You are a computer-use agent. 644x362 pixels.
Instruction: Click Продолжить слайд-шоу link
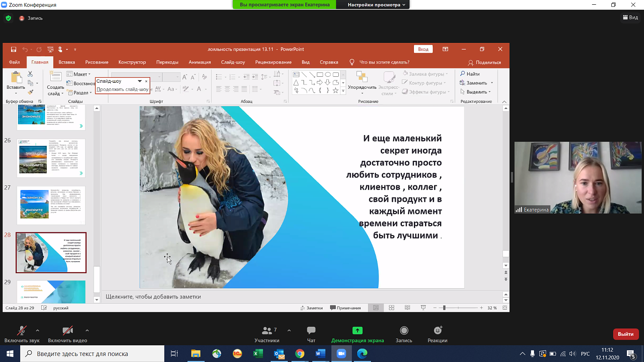(x=122, y=89)
